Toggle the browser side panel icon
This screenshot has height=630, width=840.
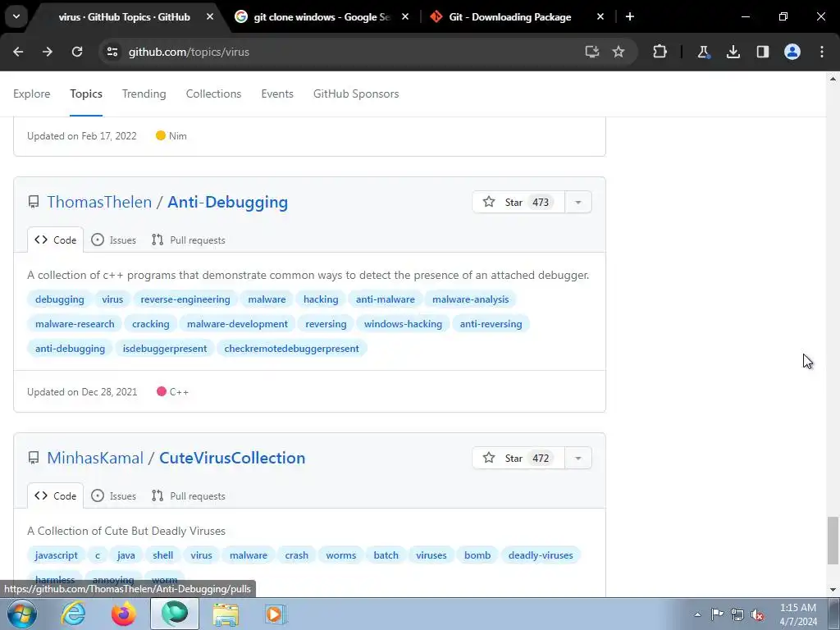pos(762,52)
